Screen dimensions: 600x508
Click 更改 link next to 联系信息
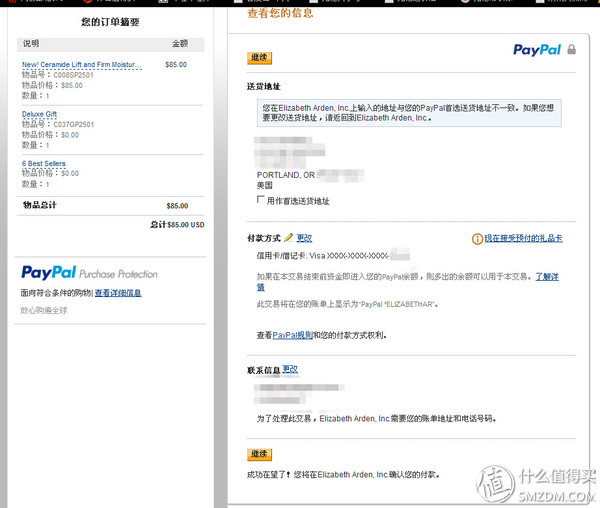point(290,369)
